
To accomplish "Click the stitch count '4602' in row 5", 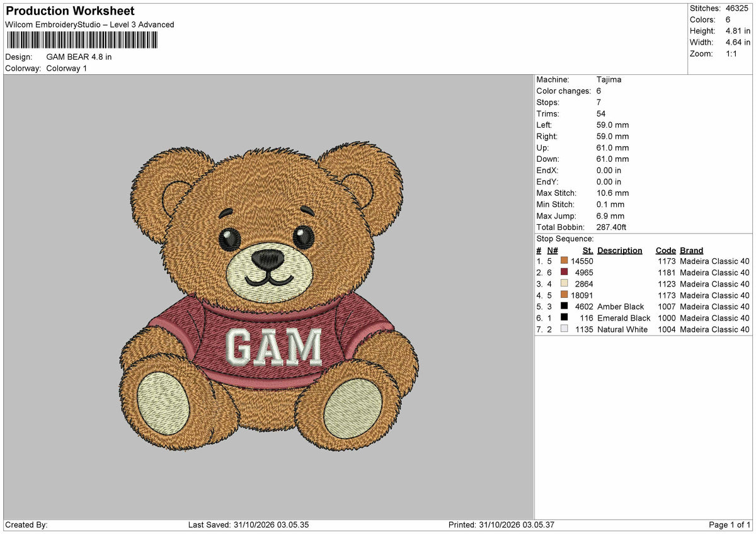I will point(584,306).
